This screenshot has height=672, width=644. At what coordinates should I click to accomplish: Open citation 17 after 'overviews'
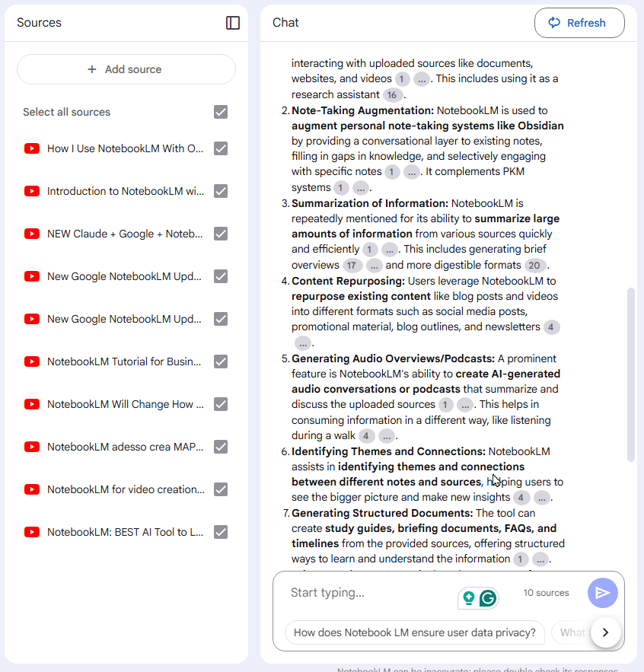pos(352,266)
